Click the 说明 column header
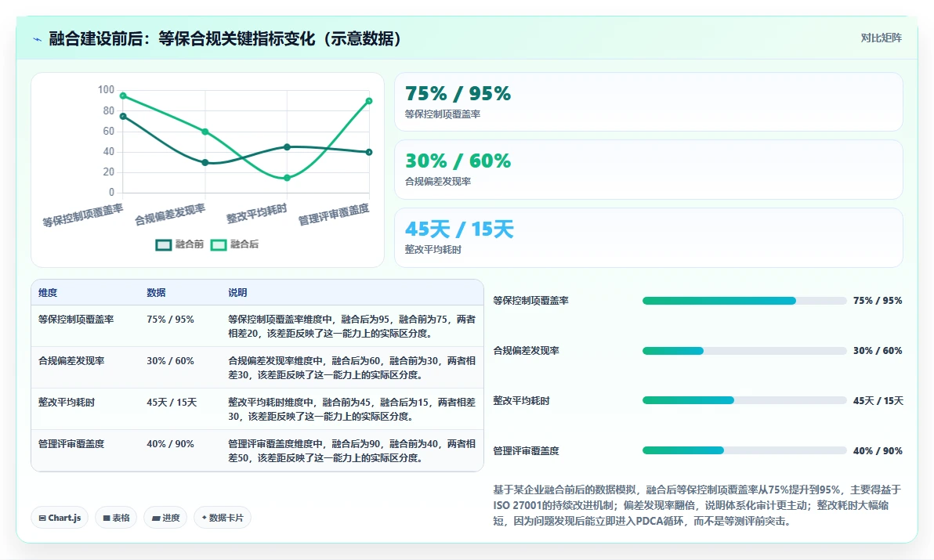Screen dimensions: 934x560 (x=237, y=292)
